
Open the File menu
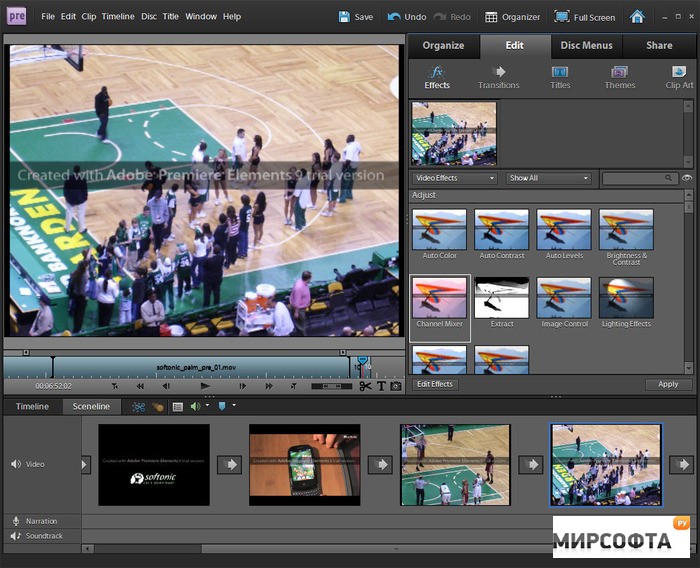[48, 17]
